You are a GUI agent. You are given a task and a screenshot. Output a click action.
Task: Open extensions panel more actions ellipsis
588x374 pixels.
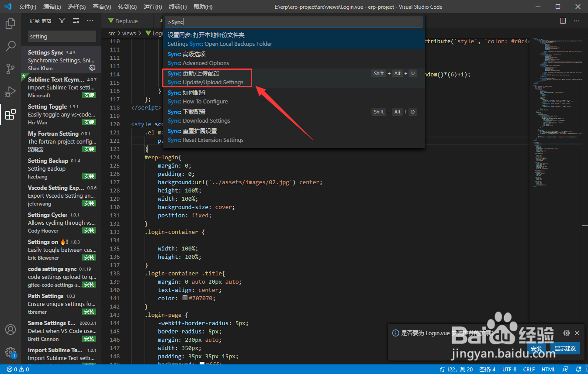click(90, 21)
